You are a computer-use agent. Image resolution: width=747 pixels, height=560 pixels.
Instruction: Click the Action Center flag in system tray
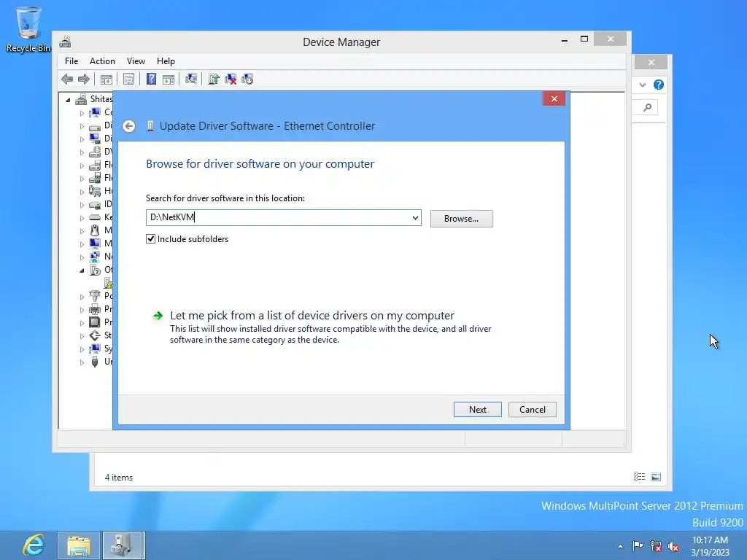coord(638,546)
